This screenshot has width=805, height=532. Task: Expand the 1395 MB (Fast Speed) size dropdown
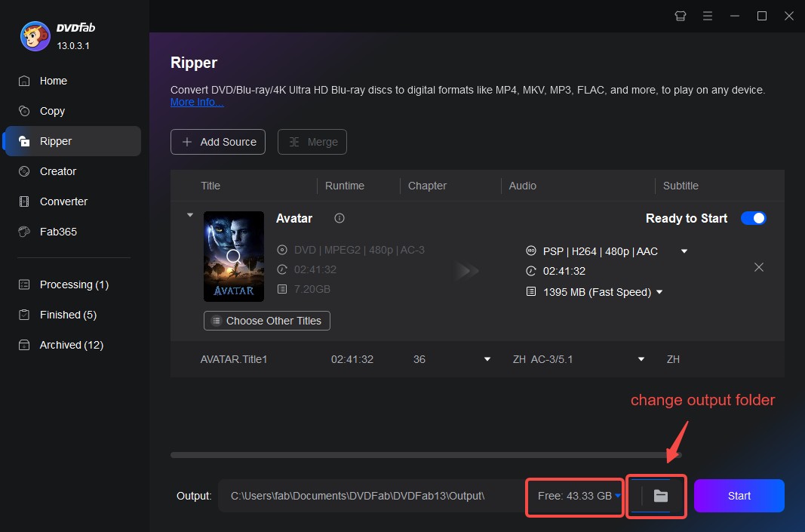click(x=659, y=292)
